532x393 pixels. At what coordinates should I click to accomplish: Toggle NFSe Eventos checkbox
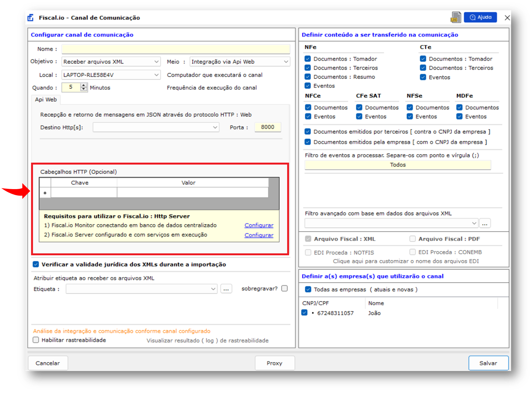click(410, 116)
